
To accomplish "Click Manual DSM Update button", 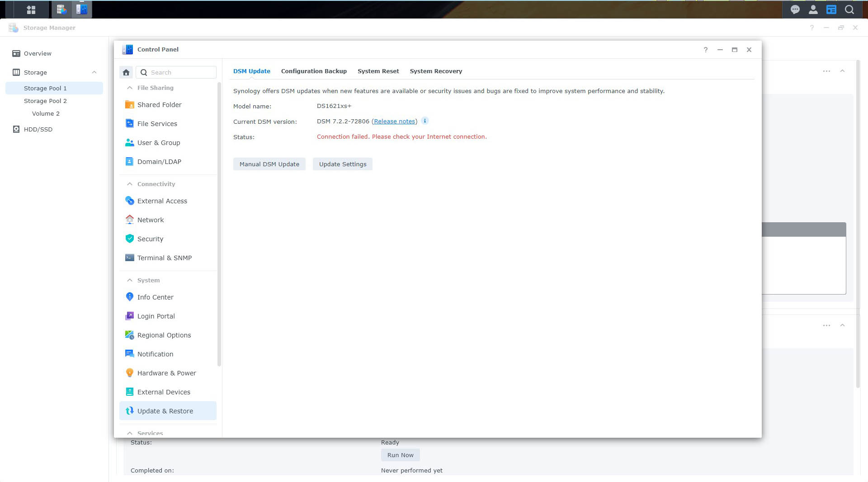I will [x=269, y=164].
